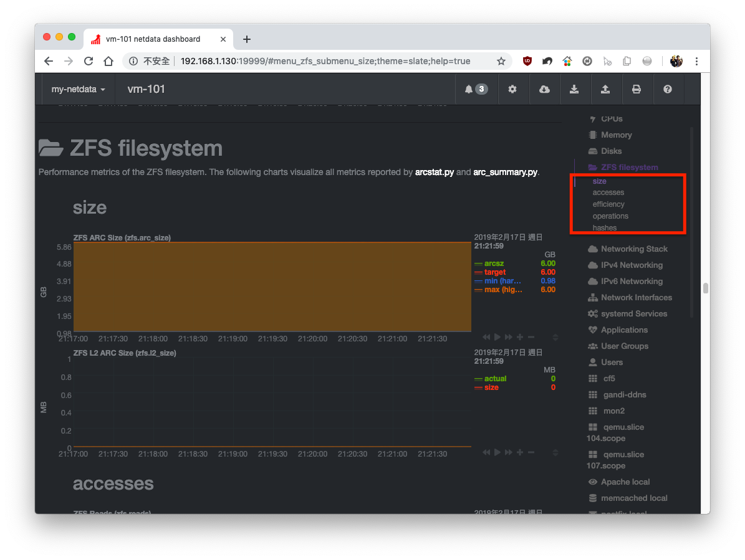Viewport: 745px width, 560px height.
Task: Open Chrome profile avatar
Action: tap(676, 61)
